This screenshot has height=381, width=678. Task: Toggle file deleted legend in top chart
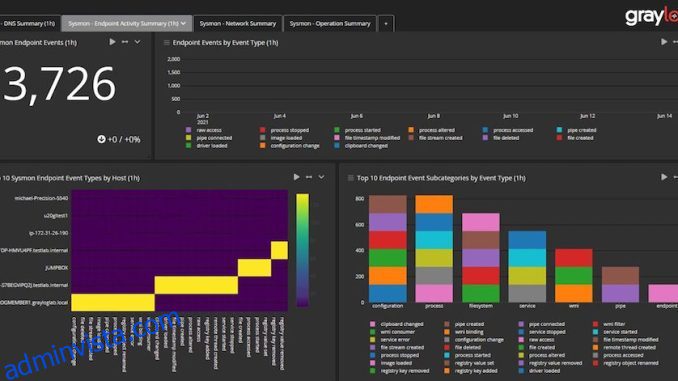(x=501, y=138)
